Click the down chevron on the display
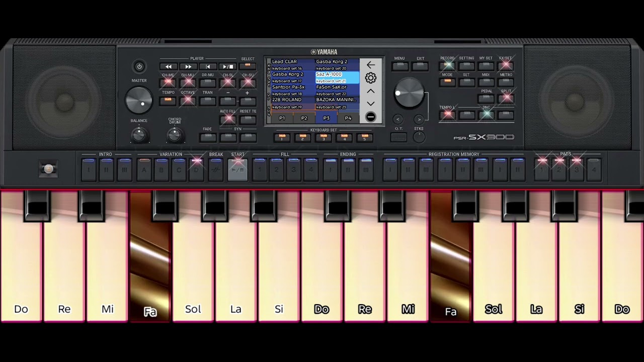Viewport: 644px width, 362px height. click(x=371, y=104)
